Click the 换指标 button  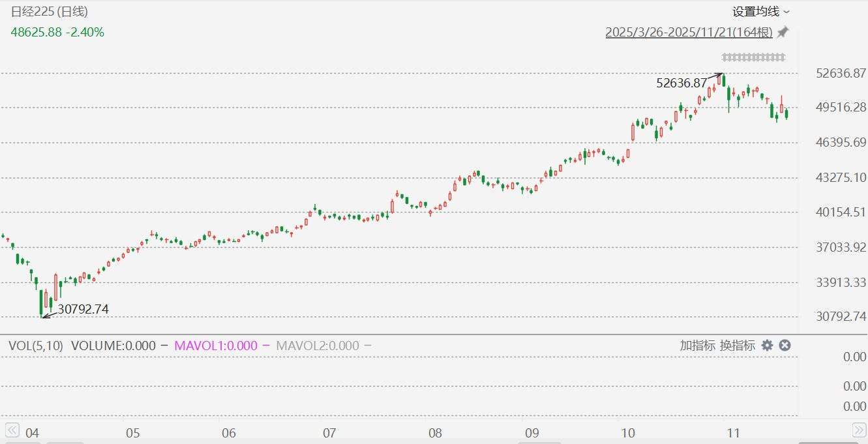click(x=737, y=346)
